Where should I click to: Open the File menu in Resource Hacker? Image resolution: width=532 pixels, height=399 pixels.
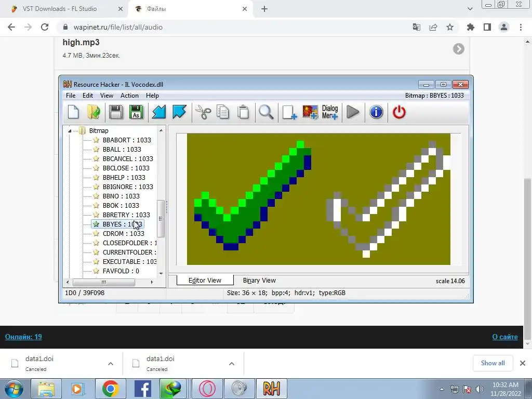point(71,96)
